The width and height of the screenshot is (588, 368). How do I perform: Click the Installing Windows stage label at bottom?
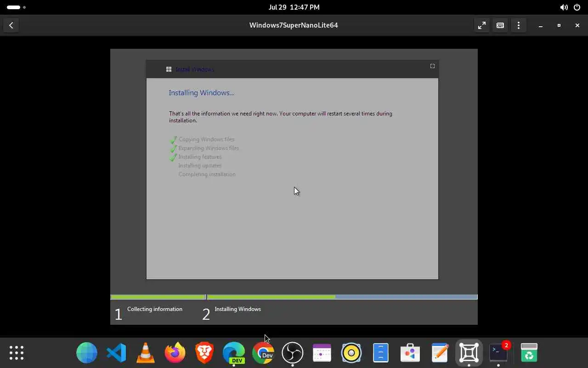[237, 309]
